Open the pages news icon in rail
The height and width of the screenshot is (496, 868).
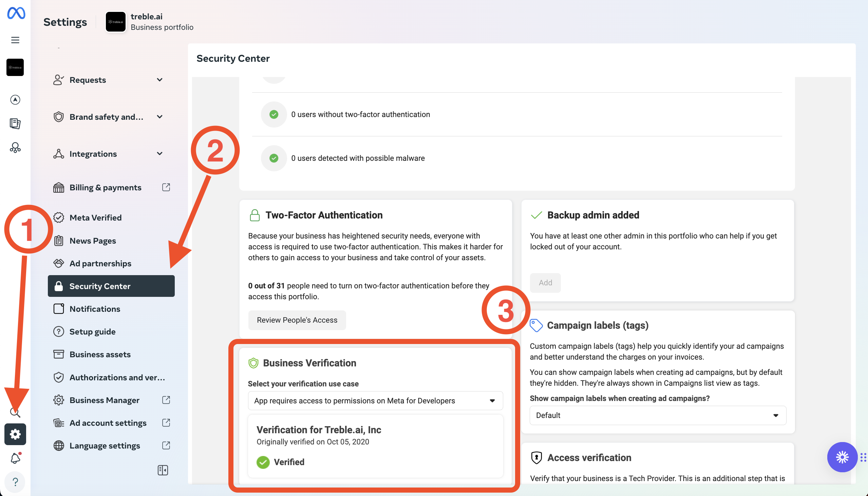(15, 123)
